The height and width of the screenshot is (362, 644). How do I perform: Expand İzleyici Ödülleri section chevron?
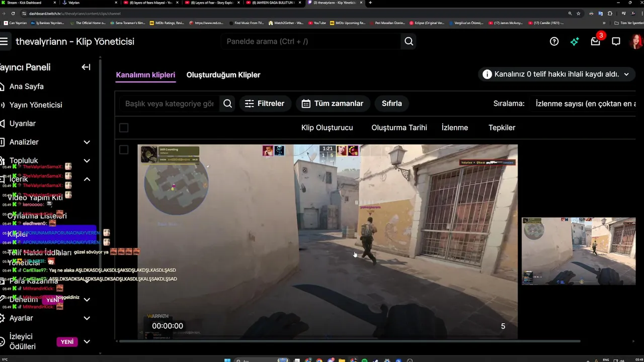(87, 341)
